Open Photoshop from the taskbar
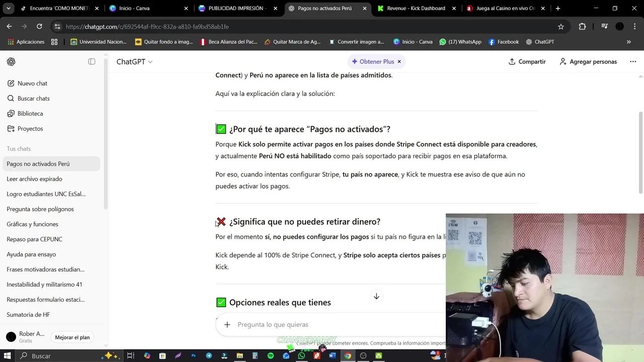The width and height of the screenshot is (644, 362). pyautogui.click(x=193, y=355)
